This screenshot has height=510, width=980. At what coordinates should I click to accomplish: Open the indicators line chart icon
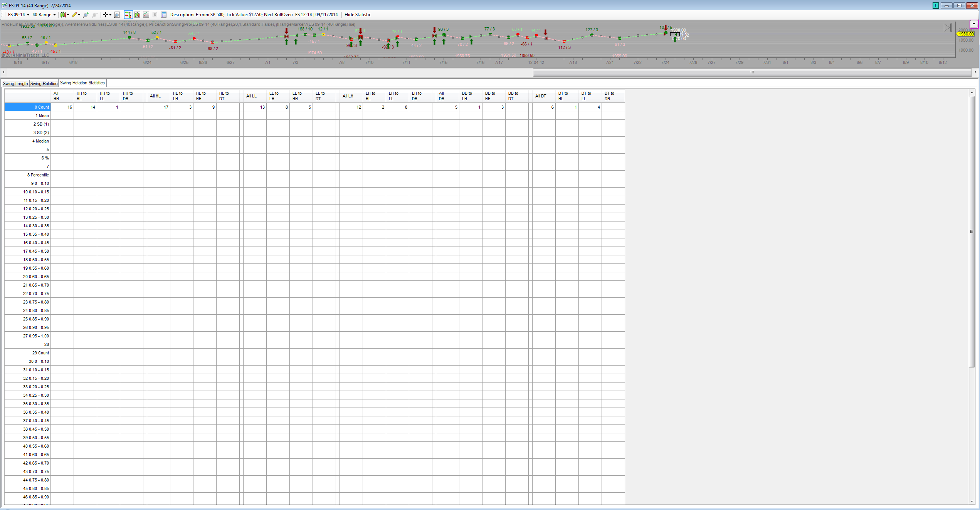(x=146, y=15)
